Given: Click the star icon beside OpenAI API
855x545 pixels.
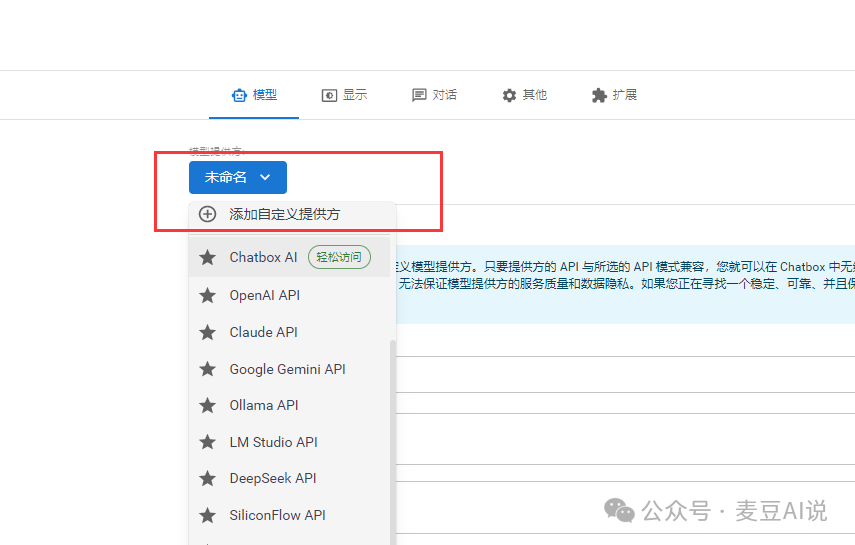Looking at the screenshot, I should tap(207, 295).
